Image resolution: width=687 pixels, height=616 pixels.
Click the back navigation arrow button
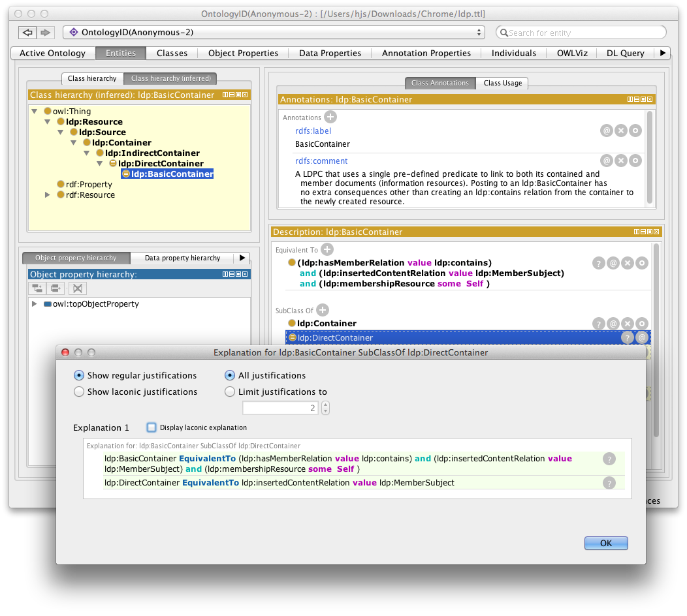point(27,33)
